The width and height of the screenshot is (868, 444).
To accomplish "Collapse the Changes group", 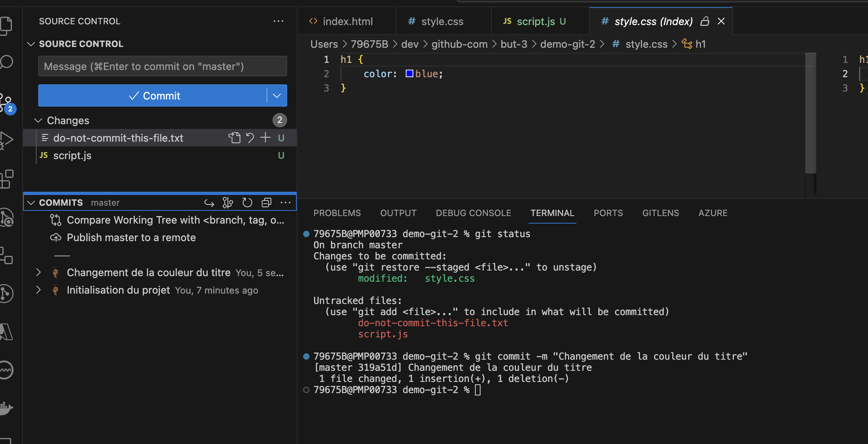I will [38, 120].
